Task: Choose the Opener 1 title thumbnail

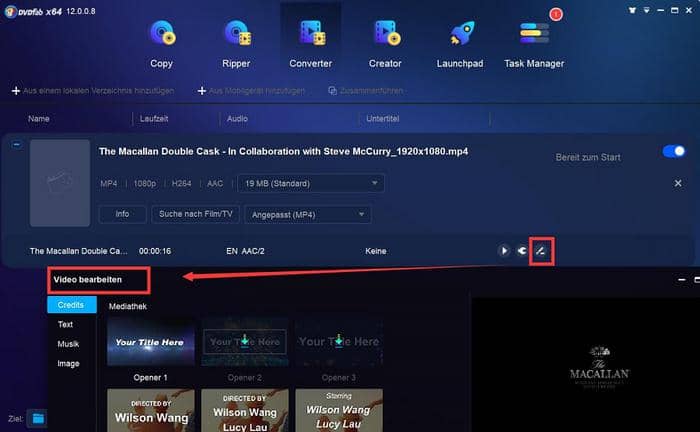Action: (x=150, y=343)
